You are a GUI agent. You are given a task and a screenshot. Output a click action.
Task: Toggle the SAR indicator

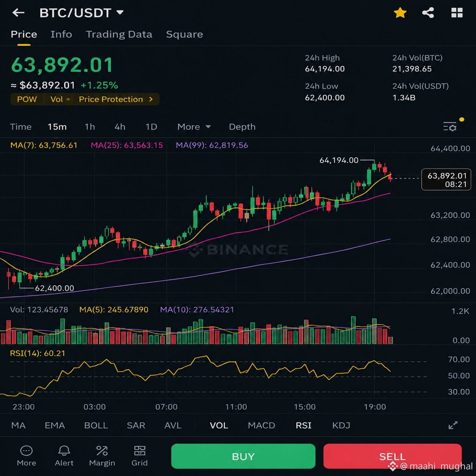tap(136, 426)
